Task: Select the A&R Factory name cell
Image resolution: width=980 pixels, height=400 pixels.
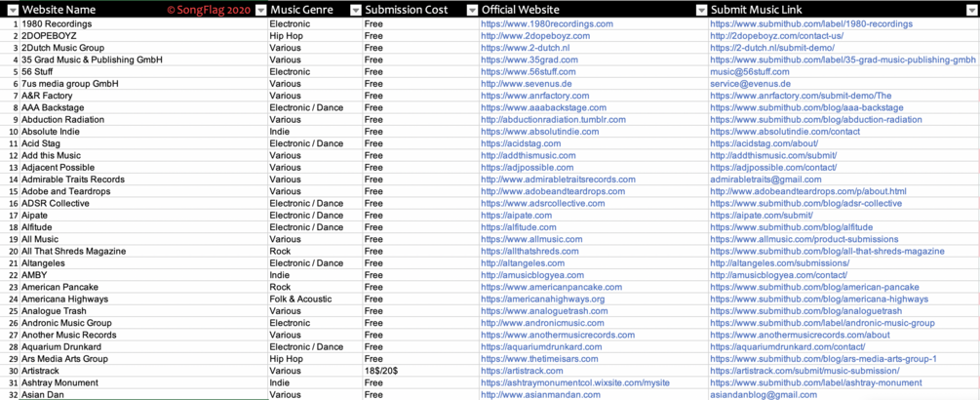Action: (x=143, y=96)
